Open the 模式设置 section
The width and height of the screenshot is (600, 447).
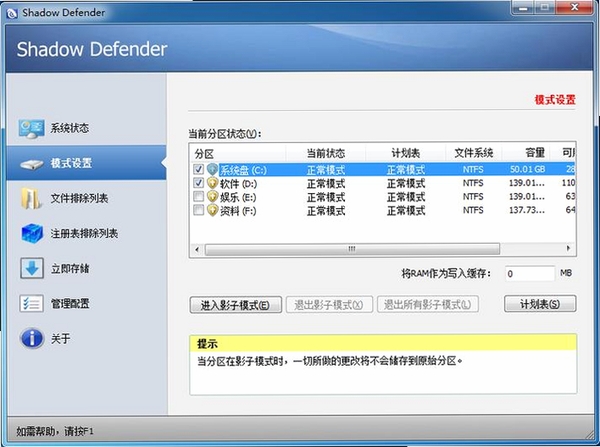pyautogui.click(x=86, y=163)
